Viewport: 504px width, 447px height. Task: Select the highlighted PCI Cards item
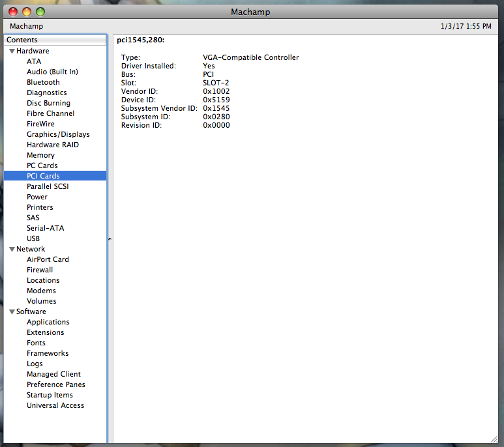pos(55,176)
